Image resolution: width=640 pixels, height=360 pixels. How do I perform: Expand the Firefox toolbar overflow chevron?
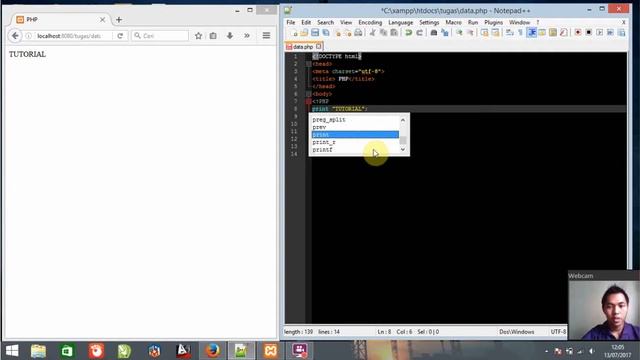coord(247,36)
